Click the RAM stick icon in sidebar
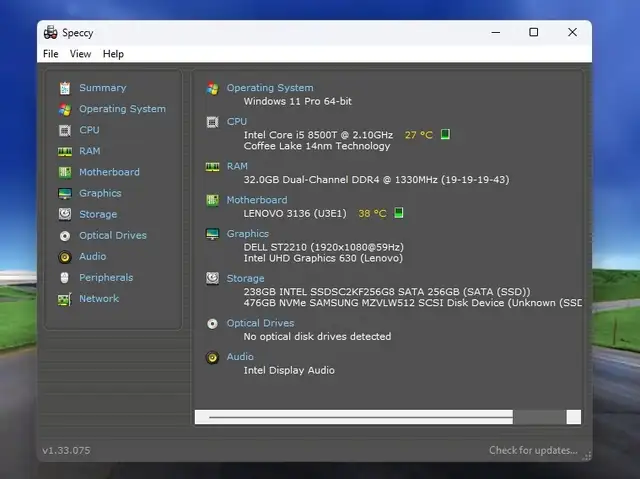The height and width of the screenshot is (479, 640). [65, 152]
